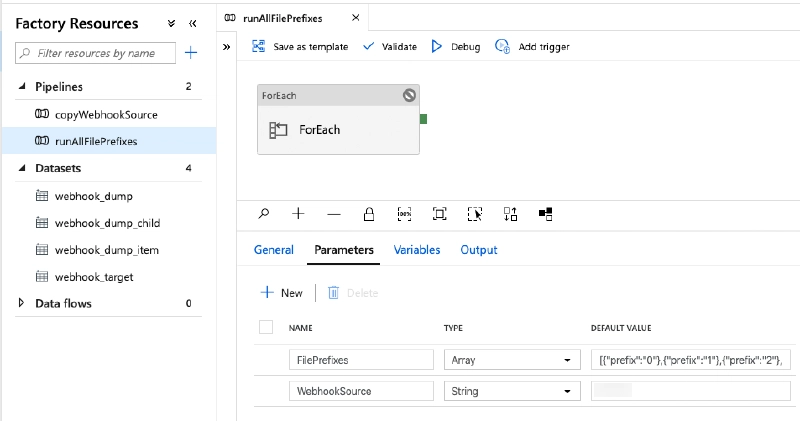Click the zoom to 100% icon

click(404, 214)
